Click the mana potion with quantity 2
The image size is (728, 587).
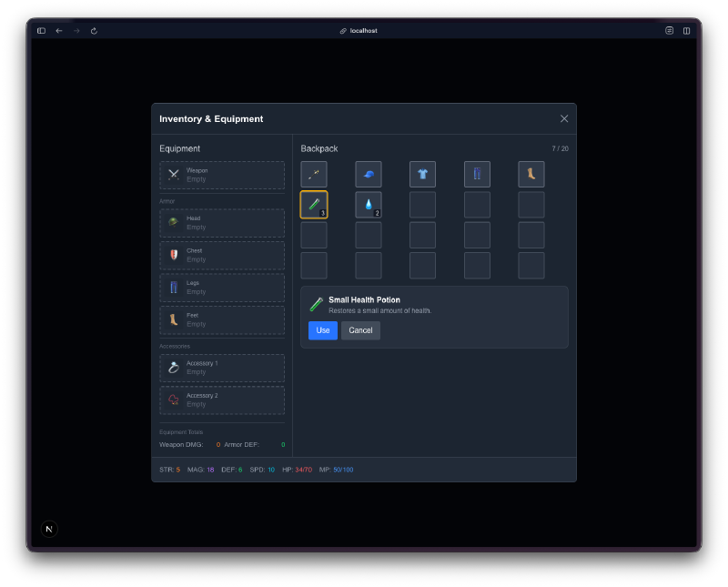click(368, 204)
